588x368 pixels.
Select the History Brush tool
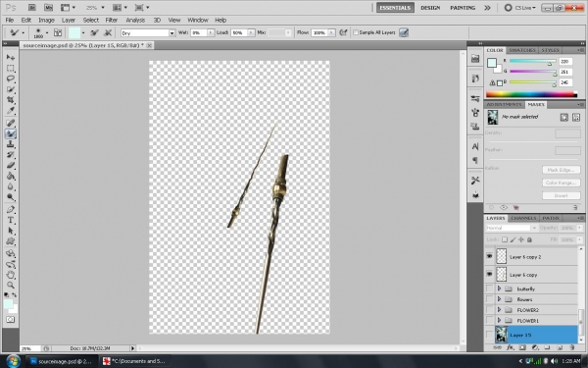pos(11,155)
